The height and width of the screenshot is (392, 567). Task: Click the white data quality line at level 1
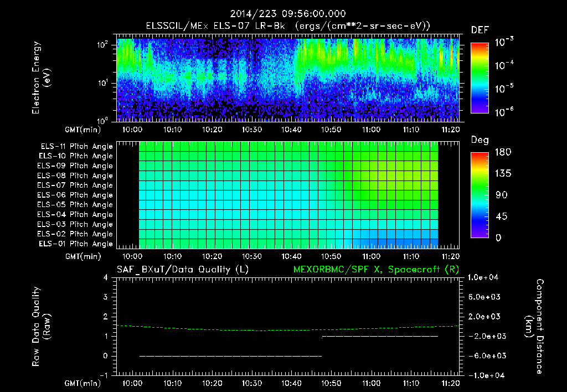point(380,337)
